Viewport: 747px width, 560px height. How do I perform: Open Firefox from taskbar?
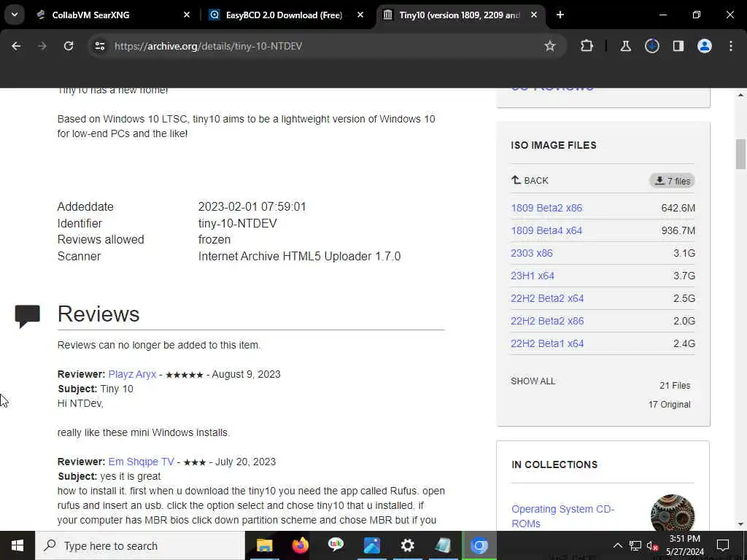(300, 545)
